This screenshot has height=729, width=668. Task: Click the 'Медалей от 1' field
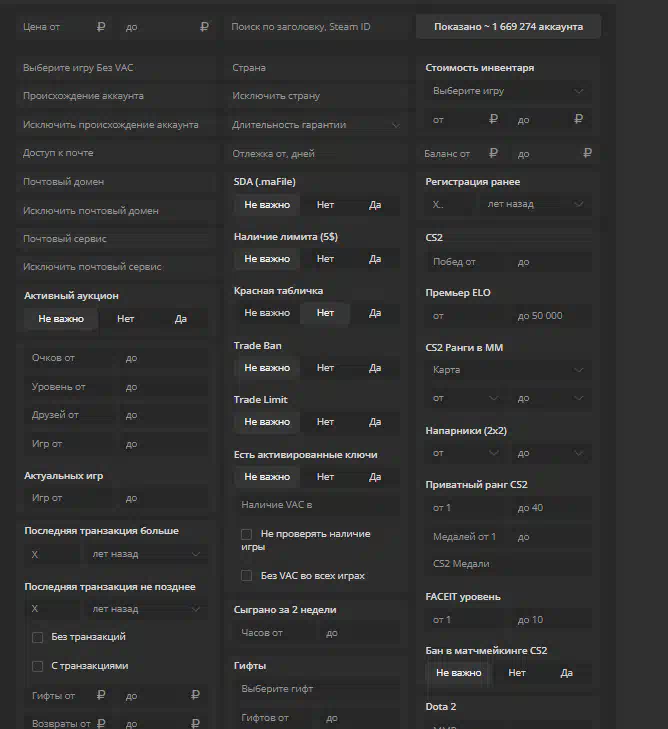[x=467, y=537]
